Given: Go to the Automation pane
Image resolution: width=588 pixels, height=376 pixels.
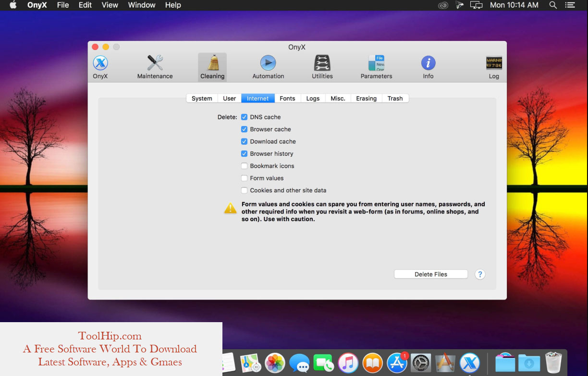Looking at the screenshot, I should point(268,67).
